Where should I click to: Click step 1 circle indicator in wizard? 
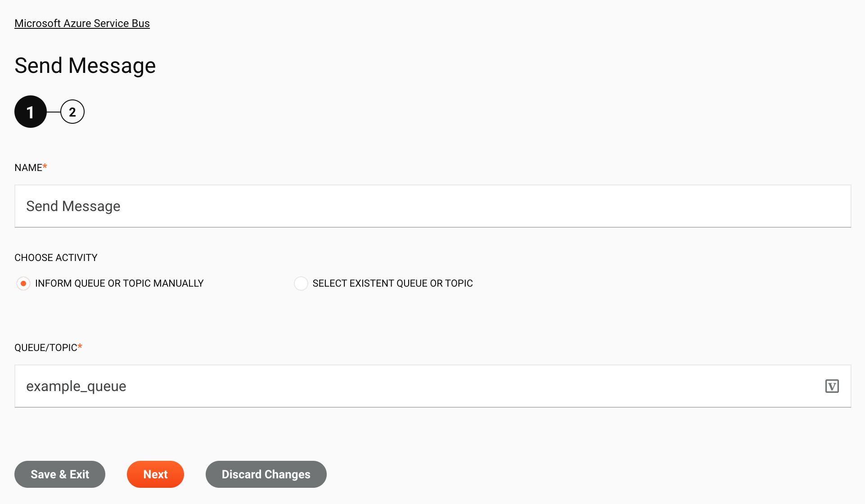31,112
